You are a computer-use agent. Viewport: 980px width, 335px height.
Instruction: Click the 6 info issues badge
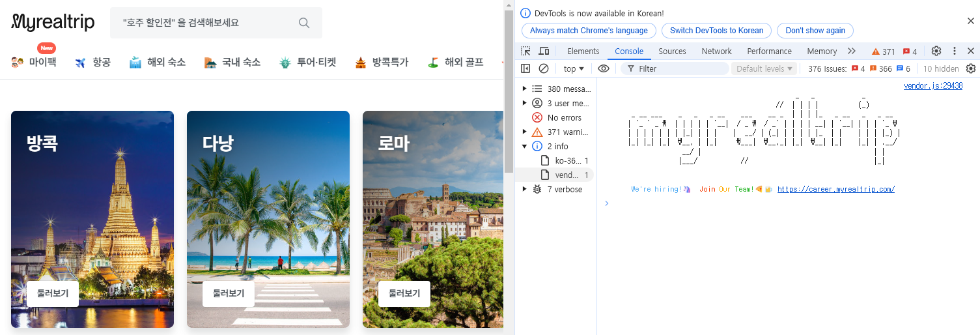(x=904, y=68)
